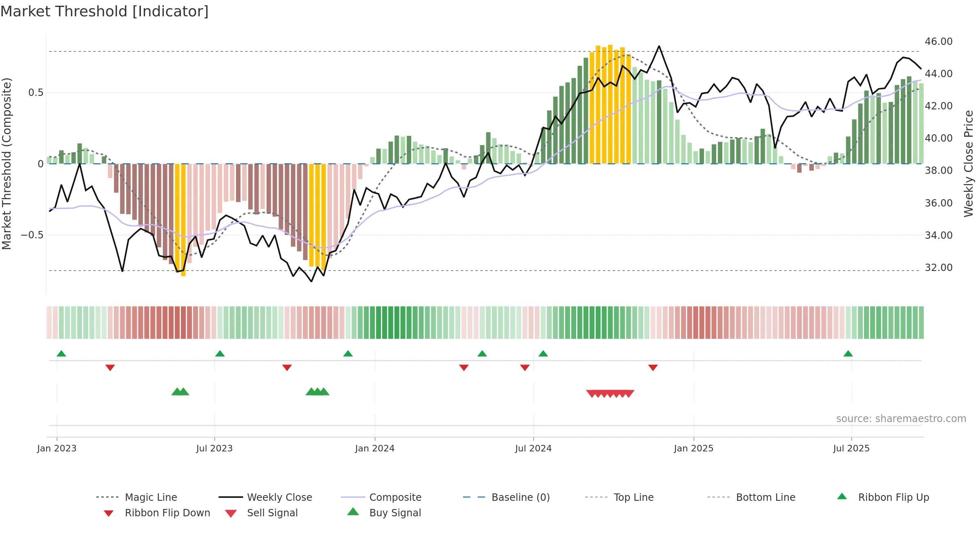Click the Jan 2024 x-axis label

pyautogui.click(x=375, y=448)
